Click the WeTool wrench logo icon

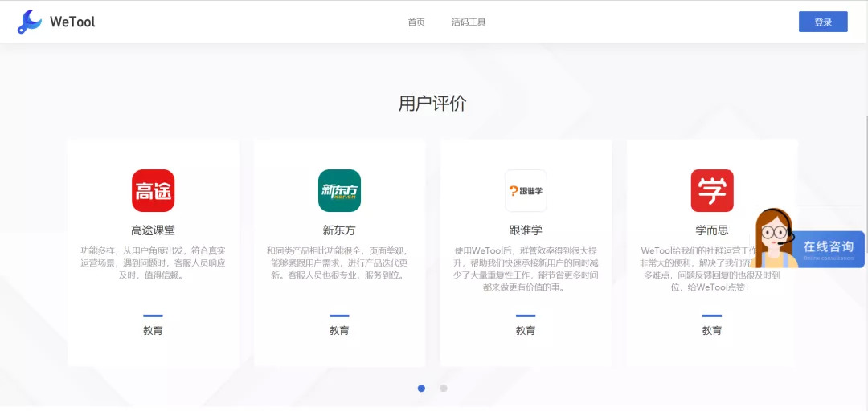pyautogui.click(x=30, y=22)
